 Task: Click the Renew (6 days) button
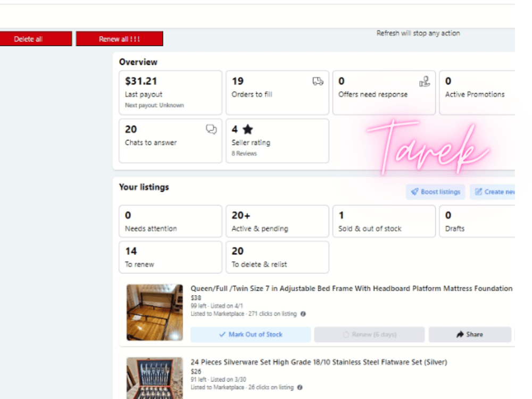coord(369,335)
